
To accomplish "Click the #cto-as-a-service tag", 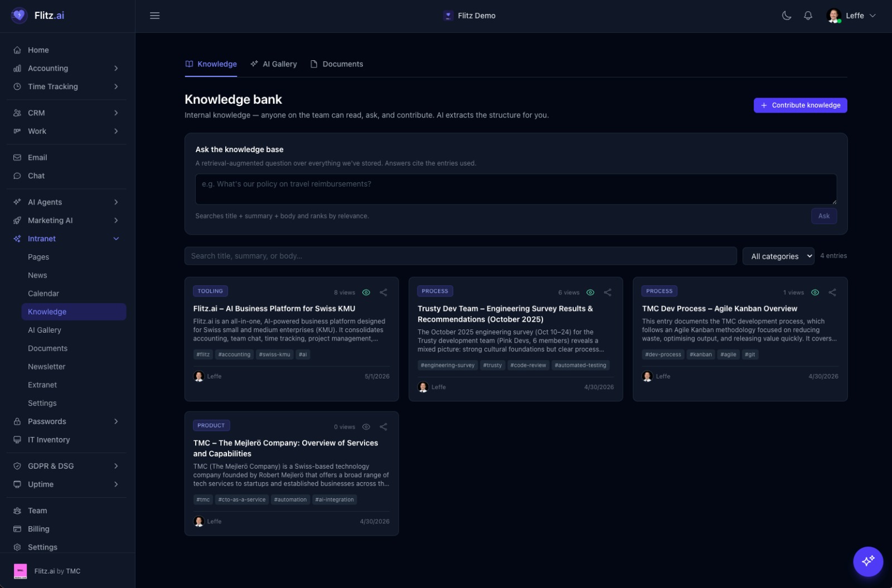I will pos(242,500).
